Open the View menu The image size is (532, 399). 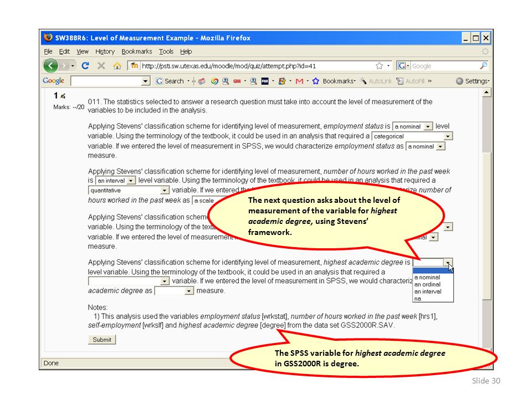pos(82,52)
